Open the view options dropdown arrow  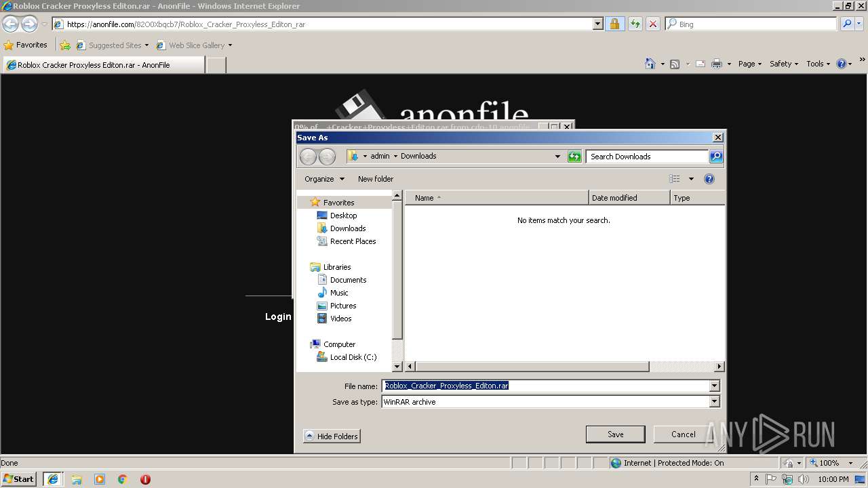691,179
